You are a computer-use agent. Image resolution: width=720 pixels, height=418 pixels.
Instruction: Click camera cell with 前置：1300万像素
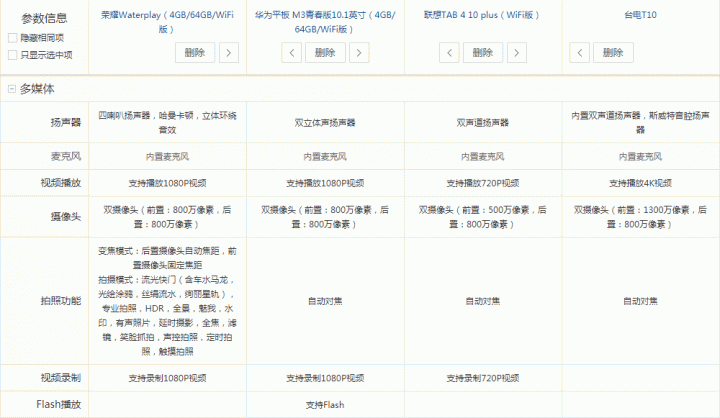click(641, 217)
